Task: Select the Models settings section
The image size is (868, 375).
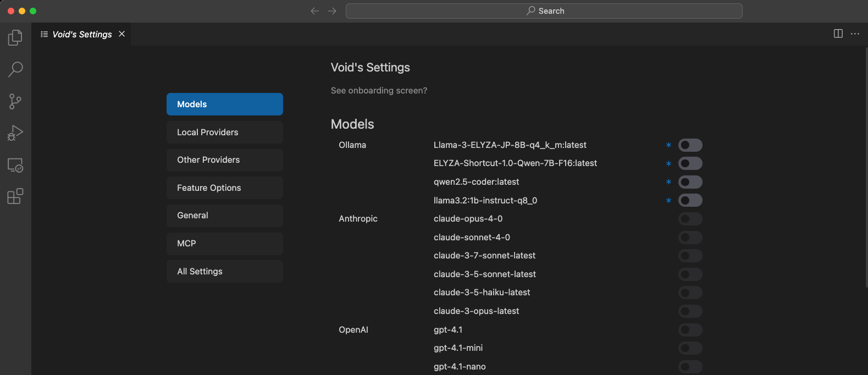Action: click(x=225, y=104)
